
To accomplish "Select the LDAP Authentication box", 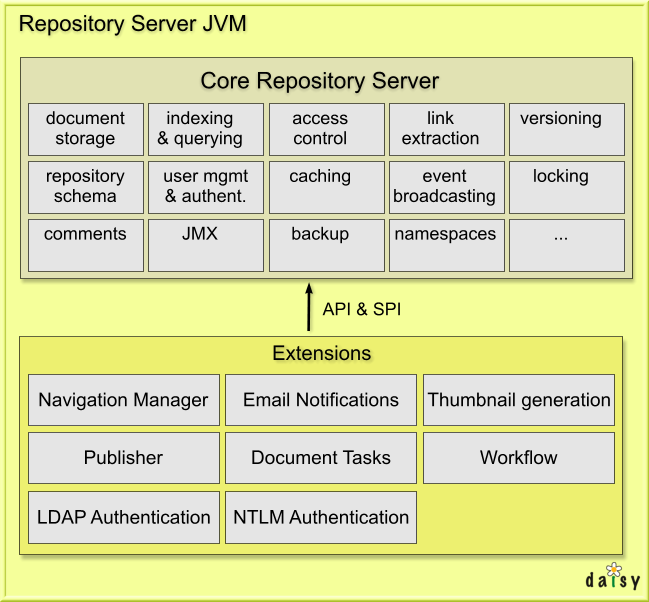I will [123, 517].
